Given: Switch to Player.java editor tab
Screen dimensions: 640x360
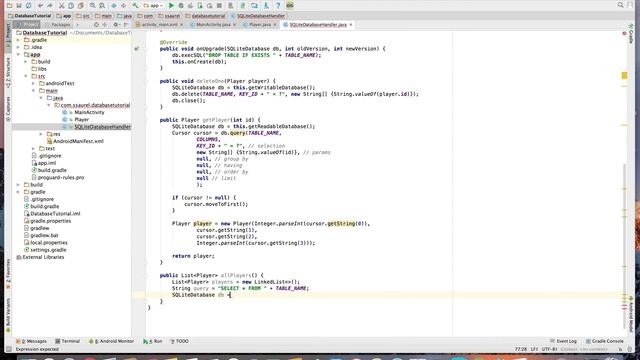Looking at the screenshot, I should click(x=260, y=24).
